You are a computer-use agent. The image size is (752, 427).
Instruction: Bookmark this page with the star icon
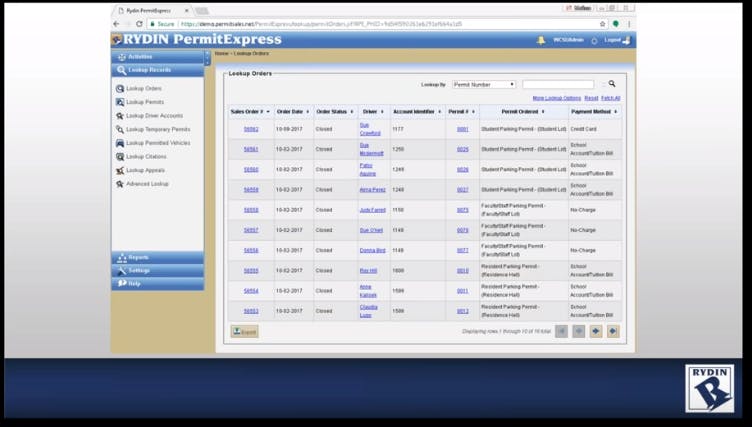(602, 24)
